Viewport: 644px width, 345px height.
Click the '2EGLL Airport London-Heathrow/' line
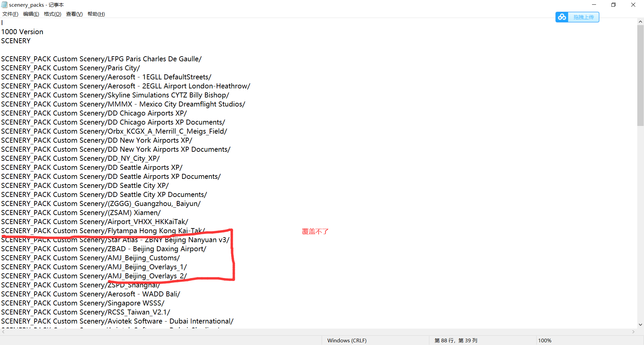pyautogui.click(x=126, y=86)
